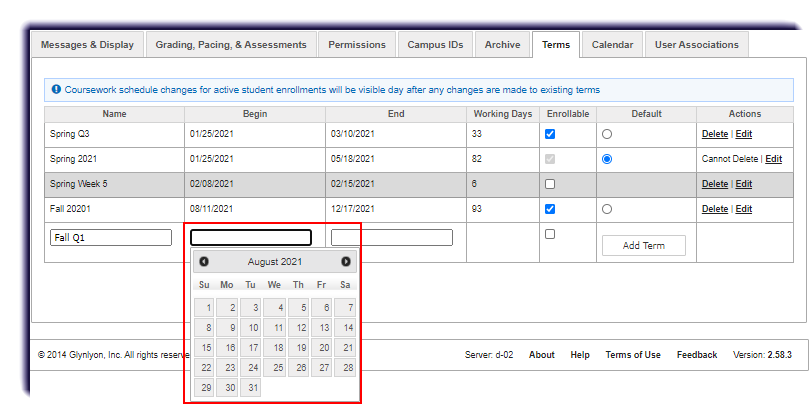Viewport: 809px width, 404px height.
Task: Click the Fall Q1 name field
Action: tap(110, 238)
